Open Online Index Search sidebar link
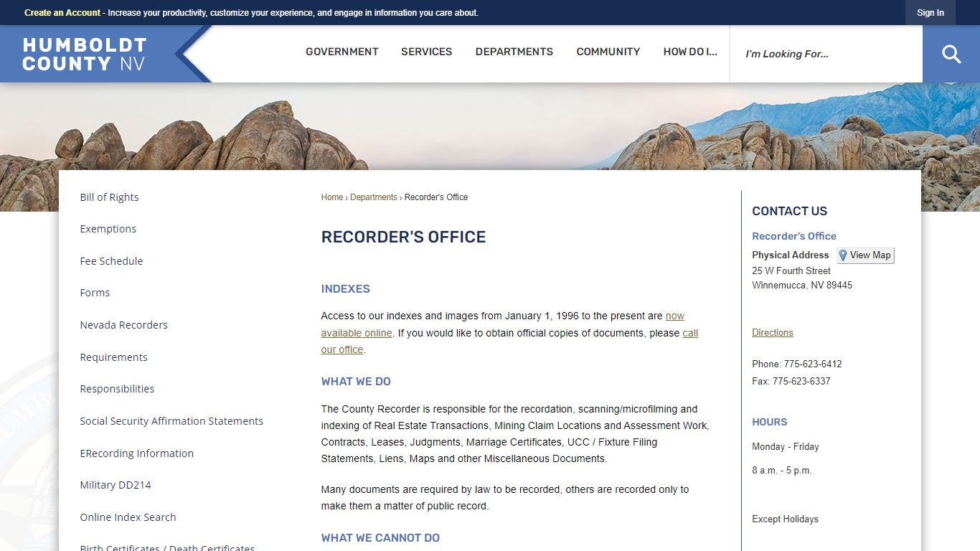This screenshot has height=551, width=980. point(128,517)
